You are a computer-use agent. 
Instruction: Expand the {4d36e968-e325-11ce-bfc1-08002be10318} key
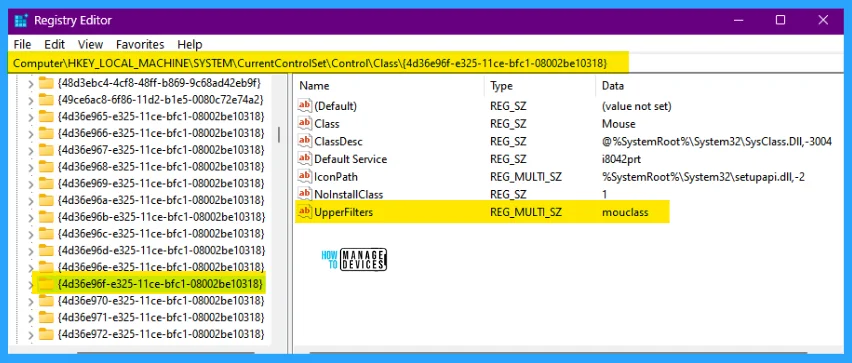tap(30, 167)
